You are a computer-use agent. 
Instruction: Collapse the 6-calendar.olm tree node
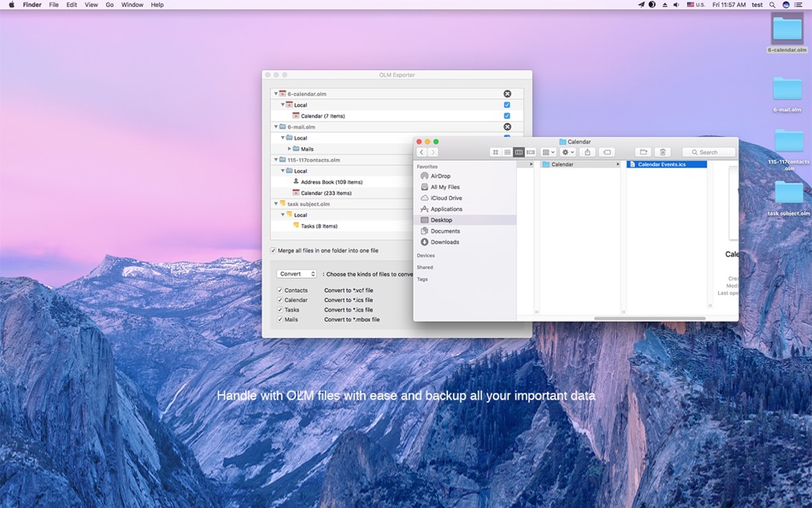(275, 94)
